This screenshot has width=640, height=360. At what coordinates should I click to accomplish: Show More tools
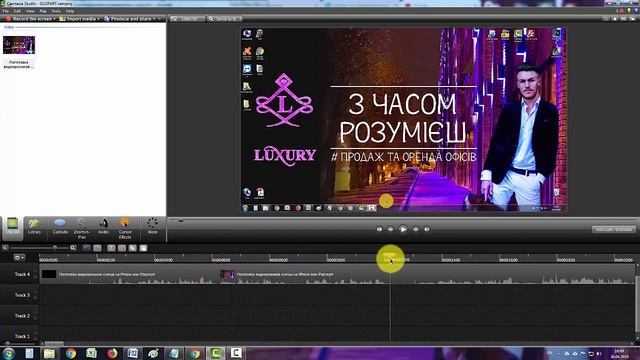153,227
